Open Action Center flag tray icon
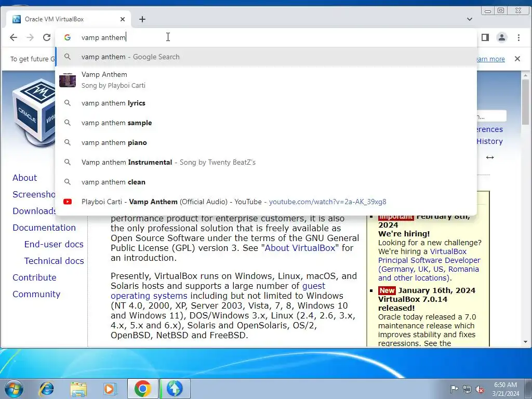 [454, 389]
